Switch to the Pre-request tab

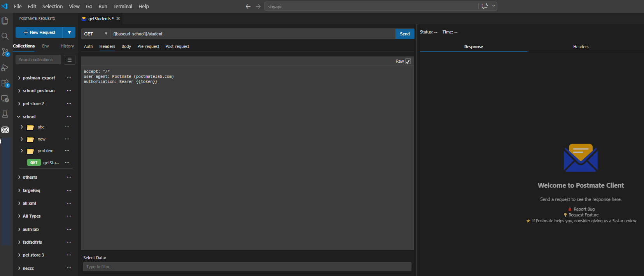pyautogui.click(x=148, y=46)
